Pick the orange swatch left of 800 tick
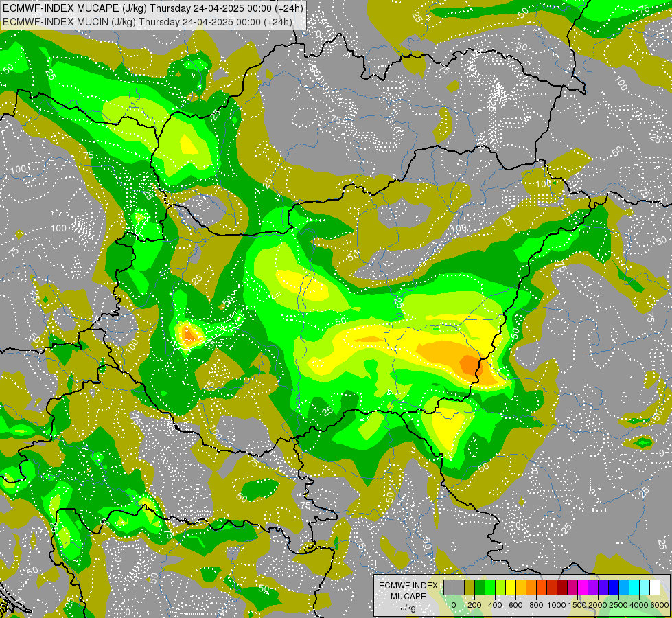The image size is (672, 618). click(531, 587)
